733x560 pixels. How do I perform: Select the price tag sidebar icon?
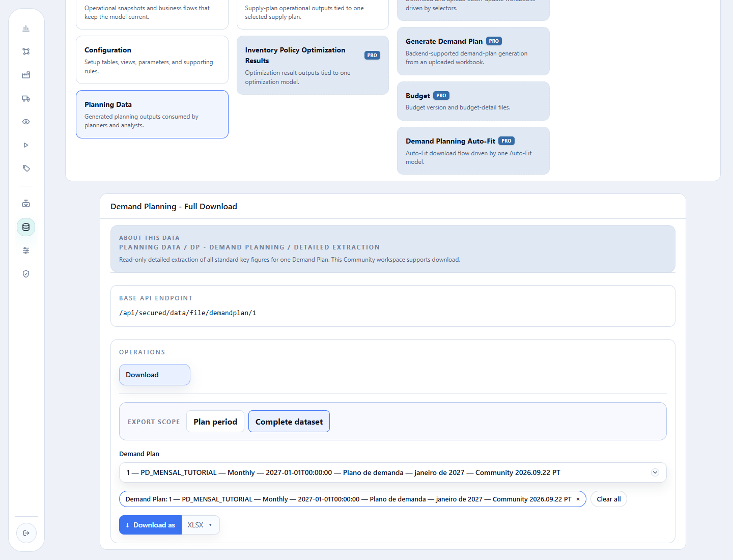coord(26,169)
